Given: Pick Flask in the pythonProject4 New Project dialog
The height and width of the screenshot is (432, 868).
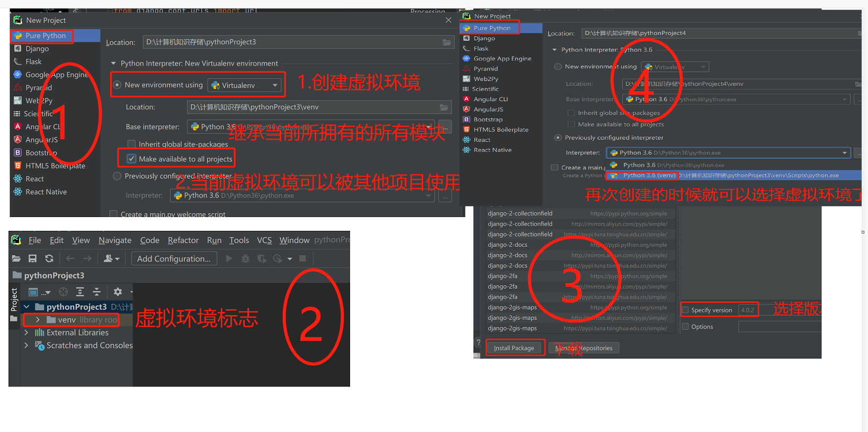Looking at the screenshot, I should tap(481, 48).
